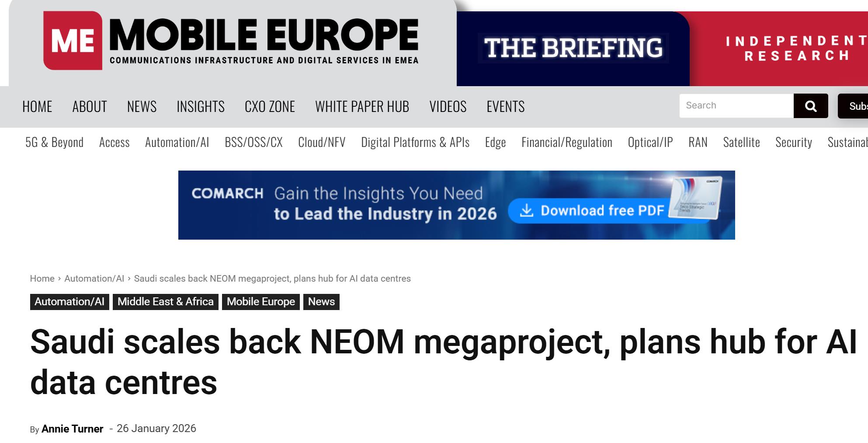Screen dimensions: 868x443
Task: Open the News menu item
Action: tap(142, 107)
